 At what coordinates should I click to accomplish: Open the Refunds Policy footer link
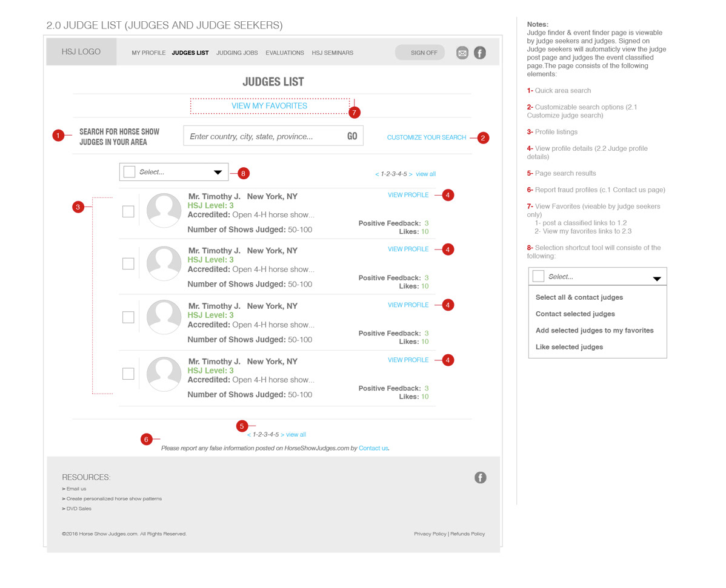click(468, 534)
